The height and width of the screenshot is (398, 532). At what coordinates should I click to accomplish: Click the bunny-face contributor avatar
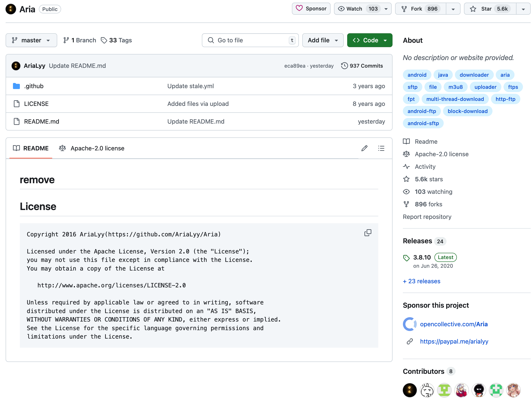[427, 390]
